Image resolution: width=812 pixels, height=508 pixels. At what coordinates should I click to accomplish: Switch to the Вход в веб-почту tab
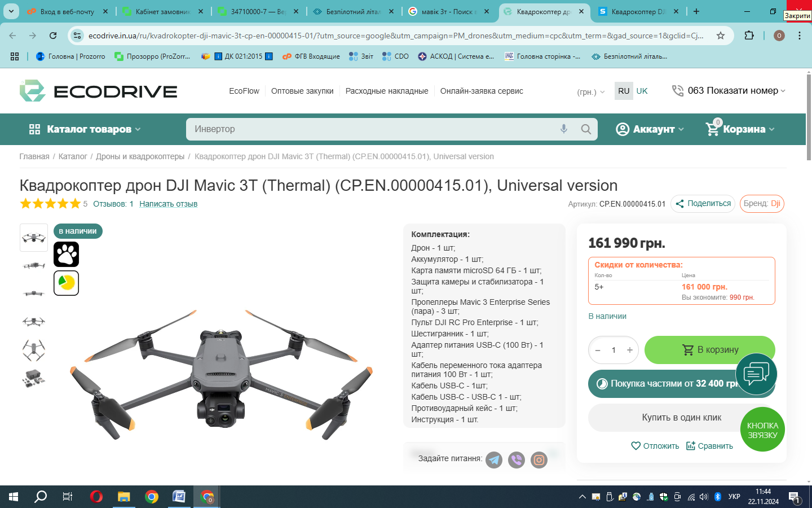point(67,11)
